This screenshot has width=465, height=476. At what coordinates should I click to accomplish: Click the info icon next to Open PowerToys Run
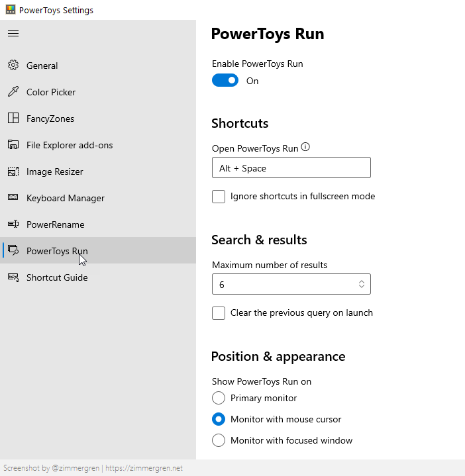(305, 147)
